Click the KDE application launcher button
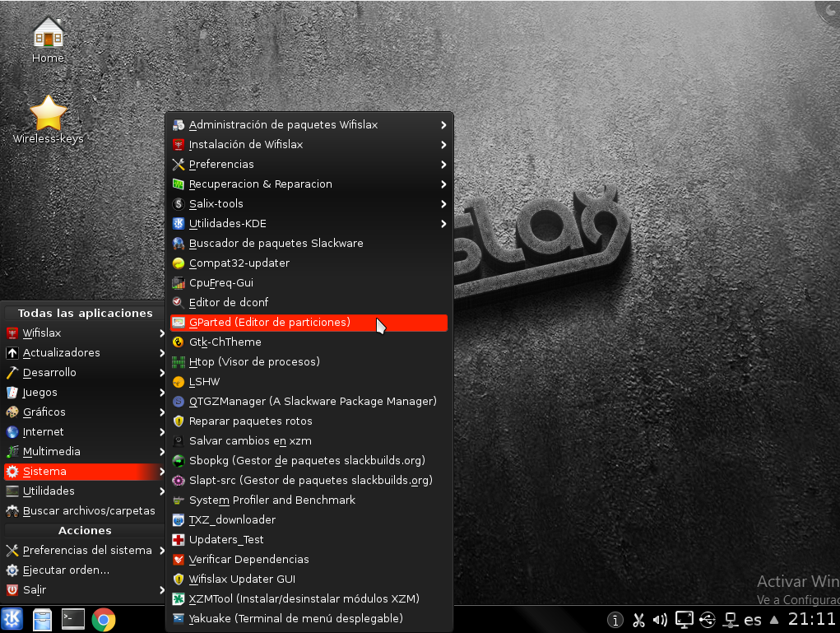 click(x=12, y=619)
